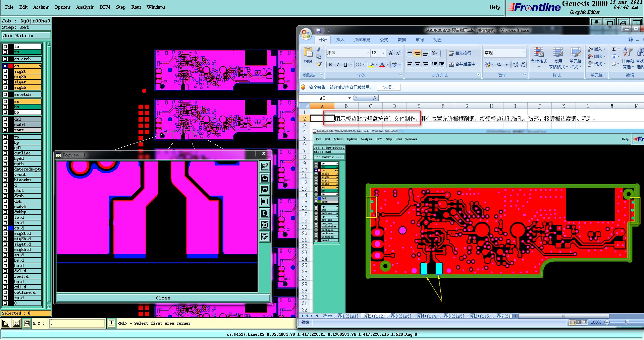Open the font color dropdown arrow
This screenshot has width=644, height=340.
tap(387, 64)
